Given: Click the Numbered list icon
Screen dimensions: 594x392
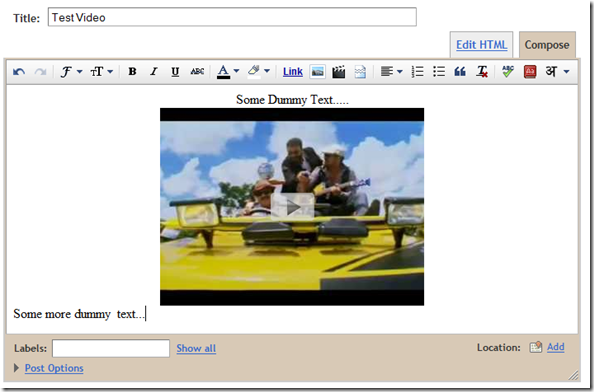Looking at the screenshot, I should [x=417, y=71].
